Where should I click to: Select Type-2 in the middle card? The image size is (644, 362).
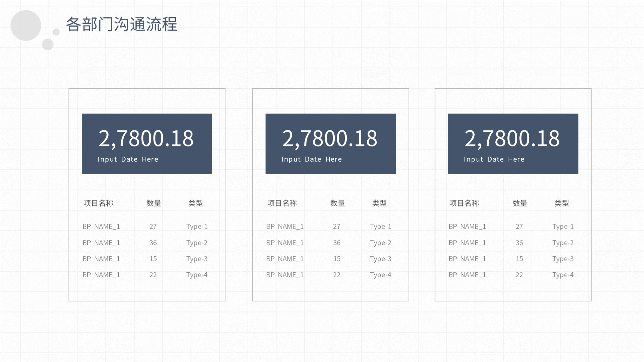coord(380,243)
